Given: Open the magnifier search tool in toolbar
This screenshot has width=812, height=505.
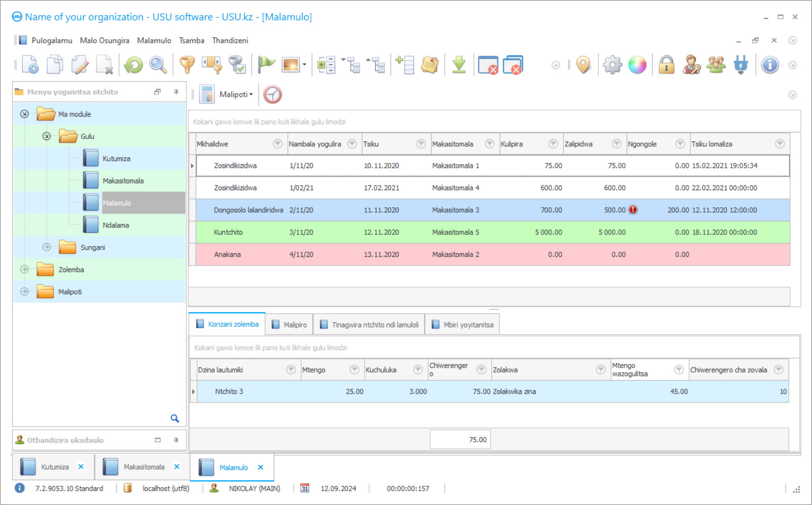Looking at the screenshot, I should [158, 65].
